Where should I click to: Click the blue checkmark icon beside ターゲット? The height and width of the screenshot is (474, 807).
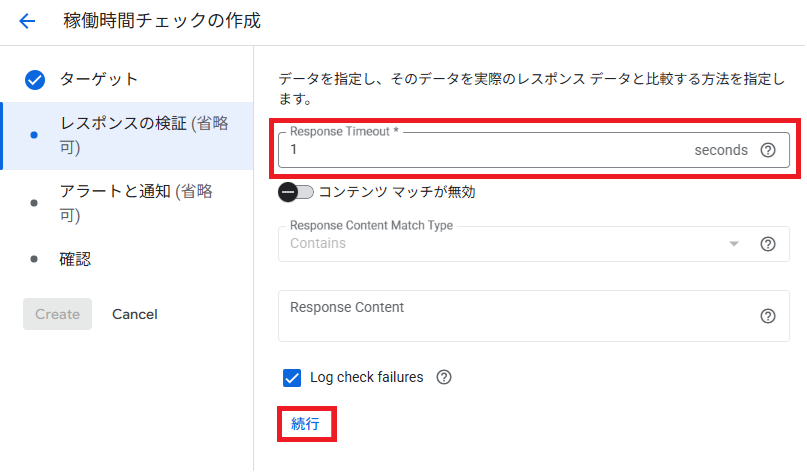click(x=35, y=80)
